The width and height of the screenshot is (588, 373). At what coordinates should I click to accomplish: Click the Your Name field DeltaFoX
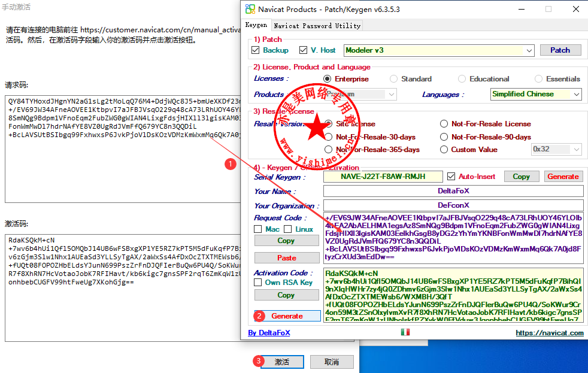tap(453, 191)
